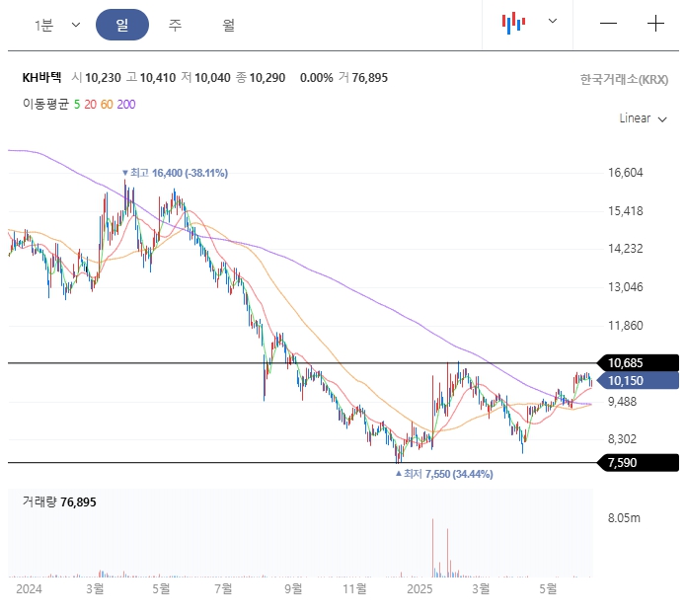Image resolution: width=685 pixels, height=616 pixels.
Task: Click the current price 10,150 label
Action: [639, 380]
